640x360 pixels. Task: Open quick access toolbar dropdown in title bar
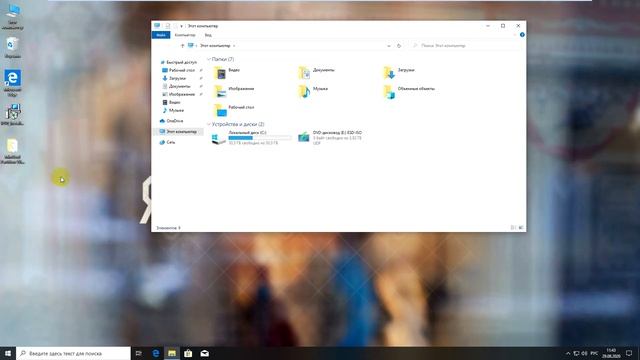point(181,26)
